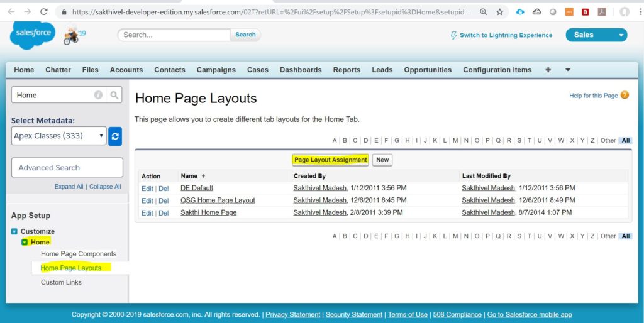The image size is (644, 323).
Task: Open QSG Home Page Layout name link
Action: point(218,200)
